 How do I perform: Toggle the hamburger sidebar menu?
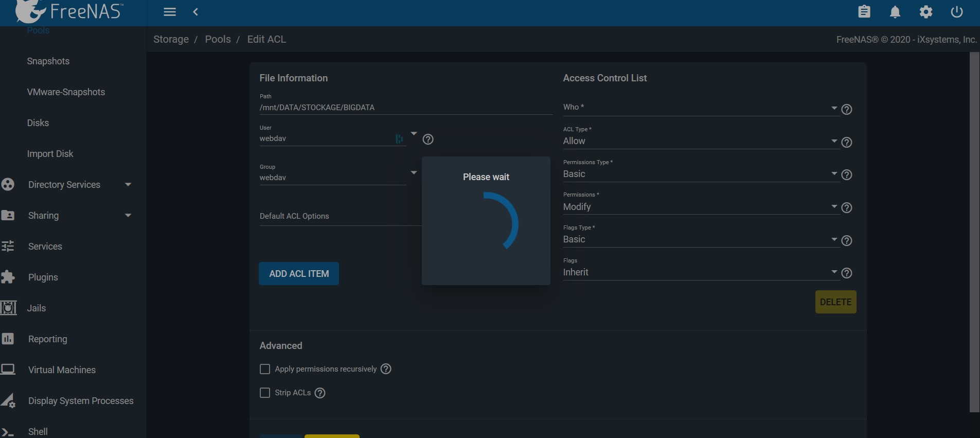coord(170,12)
